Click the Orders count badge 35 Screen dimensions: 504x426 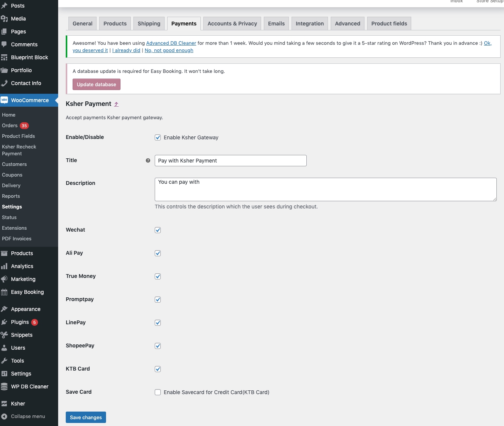point(24,126)
